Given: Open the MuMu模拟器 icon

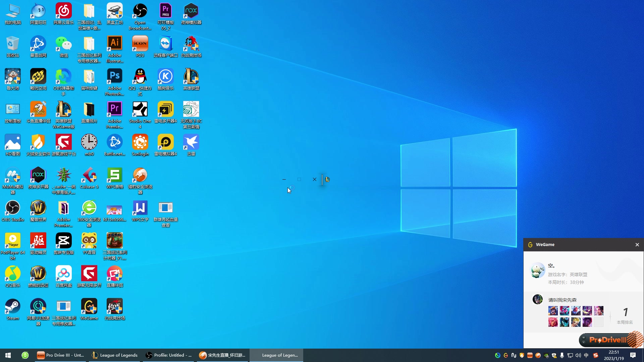Looking at the screenshot, I should pyautogui.click(x=12, y=175).
